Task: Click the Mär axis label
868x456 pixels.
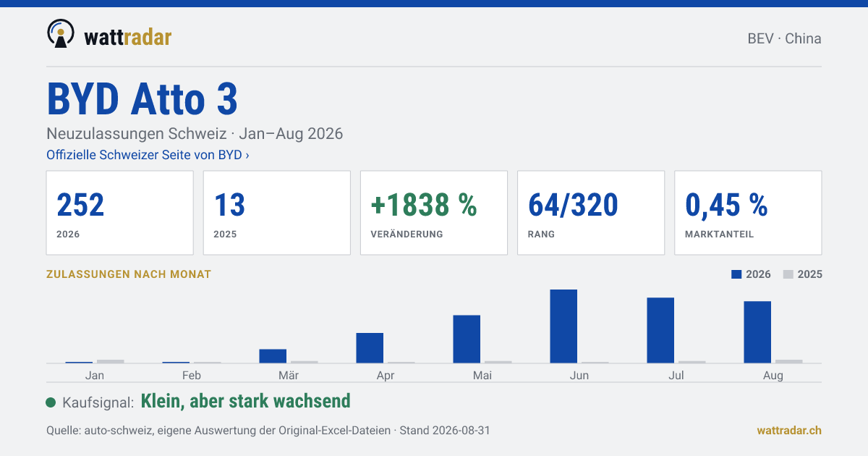Action: (289, 375)
